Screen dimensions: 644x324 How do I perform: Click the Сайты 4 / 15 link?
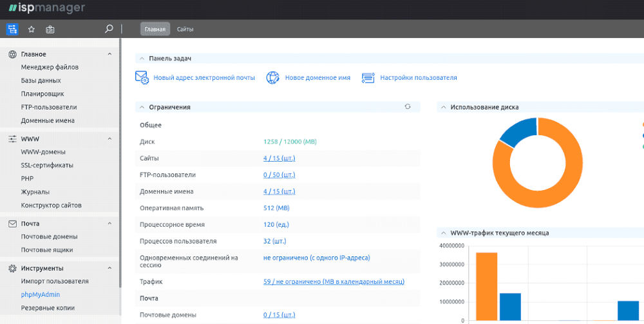tap(279, 158)
